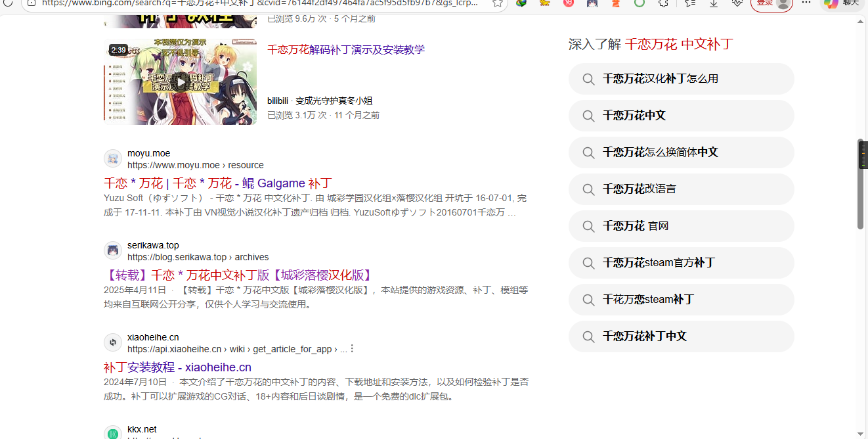Click the green circle extension icon
Viewport: 868px width, 439px height.
click(639, 3)
